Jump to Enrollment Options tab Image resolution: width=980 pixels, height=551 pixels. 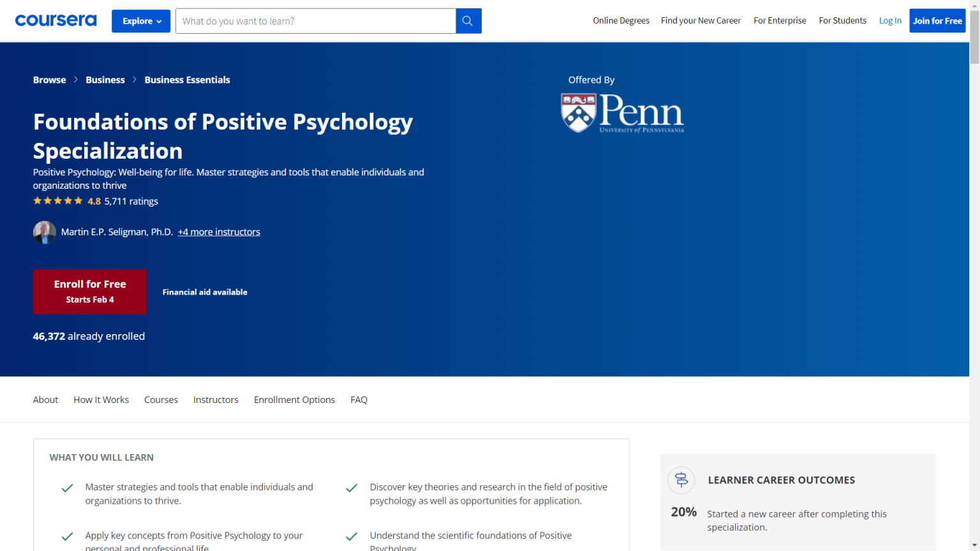click(x=294, y=400)
